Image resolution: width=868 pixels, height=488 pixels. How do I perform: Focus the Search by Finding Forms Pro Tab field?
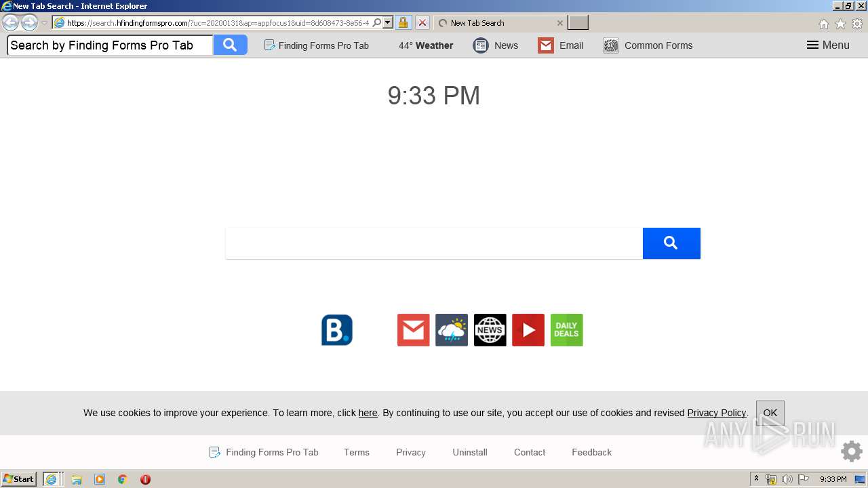110,45
